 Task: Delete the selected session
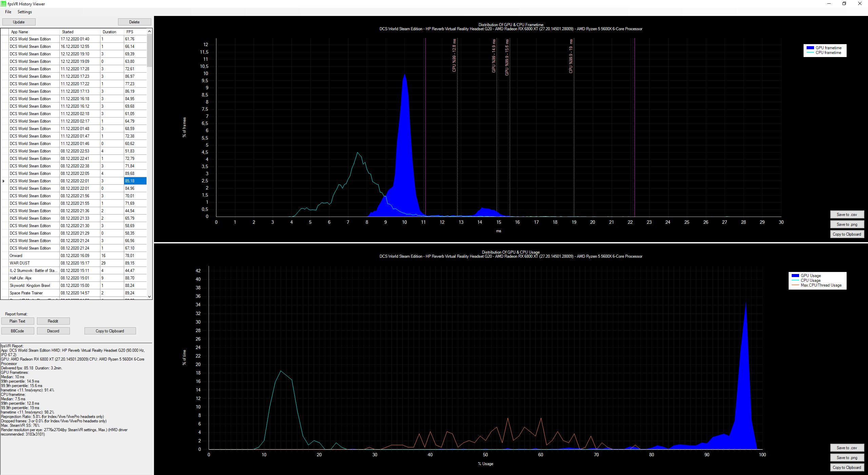click(134, 22)
